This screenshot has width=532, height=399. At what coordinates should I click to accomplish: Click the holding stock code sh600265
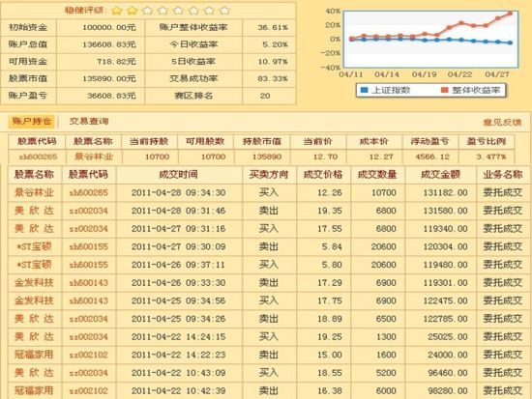pos(38,157)
